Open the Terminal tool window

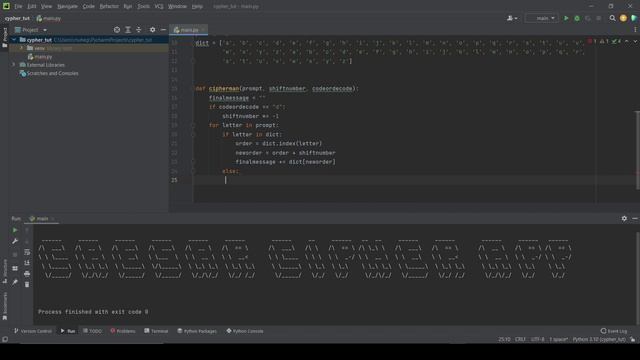(156, 331)
